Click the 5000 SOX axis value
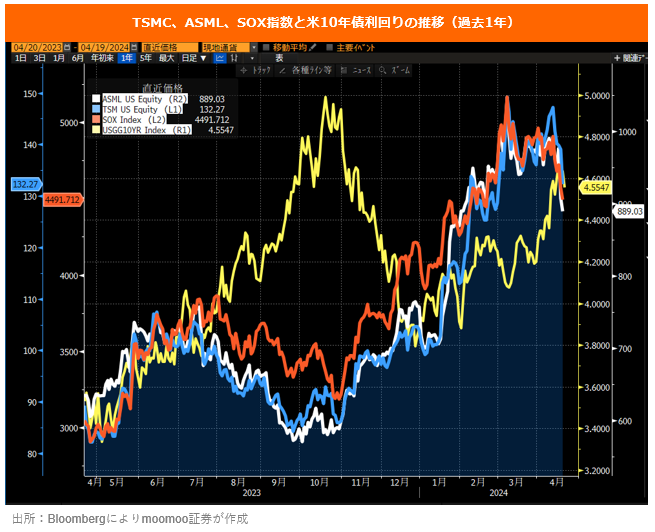This screenshot has width=655, height=532. click(x=69, y=123)
